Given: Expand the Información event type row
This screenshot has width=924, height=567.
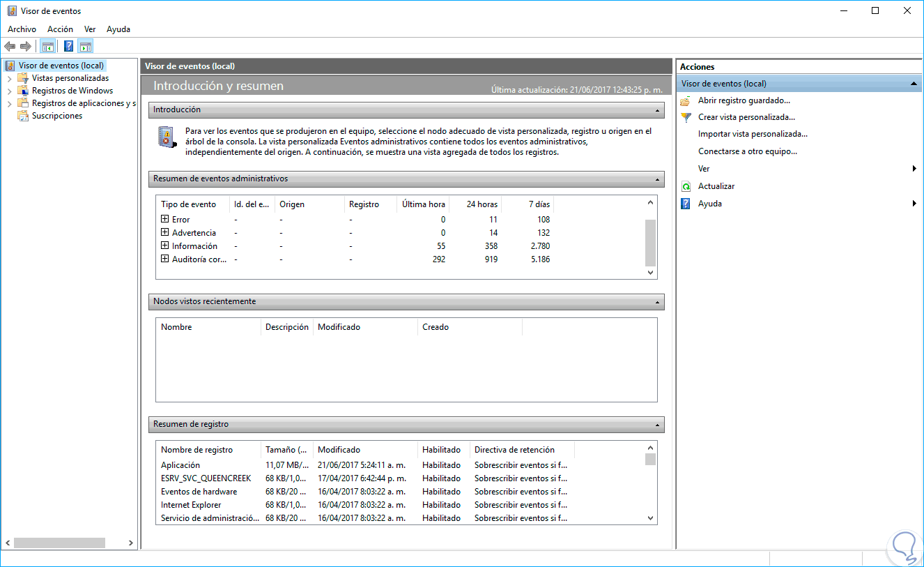Looking at the screenshot, I should click(x=165, y=245).
